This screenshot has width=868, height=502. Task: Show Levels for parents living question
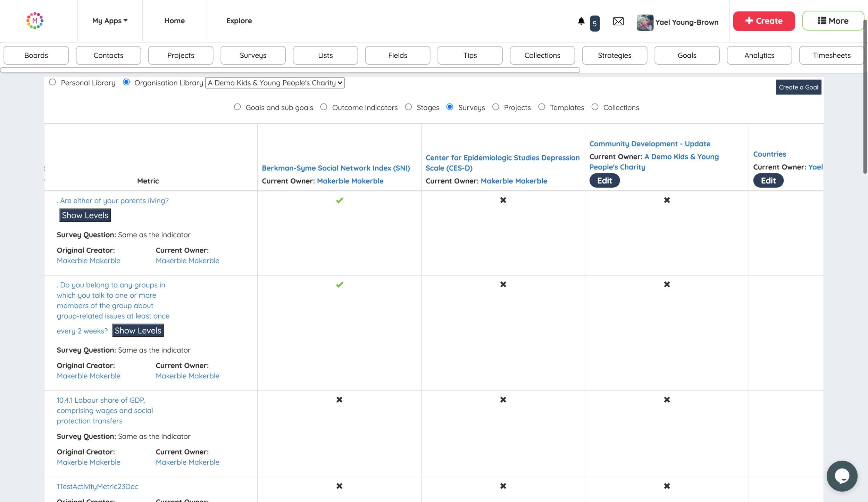click(x=85, y=215)
